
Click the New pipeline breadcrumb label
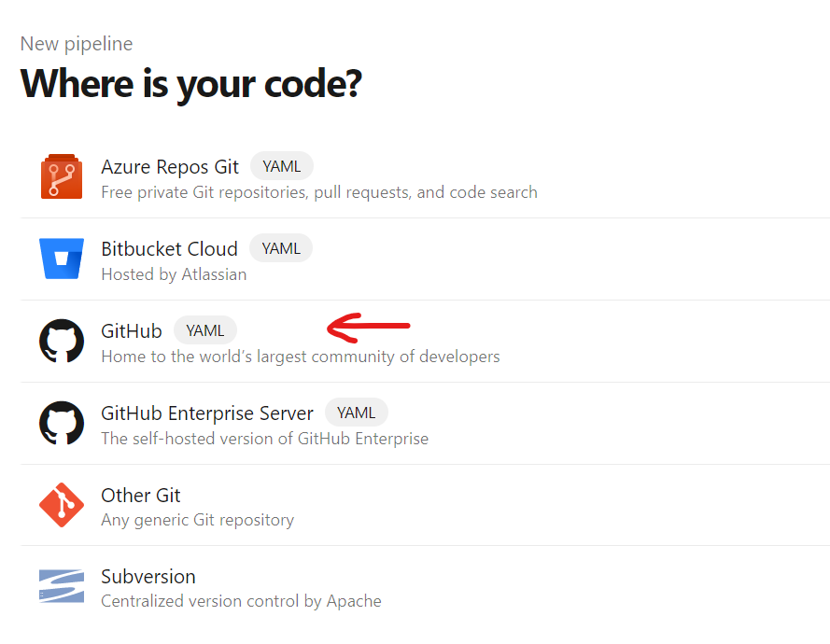[x=76, y=43]
